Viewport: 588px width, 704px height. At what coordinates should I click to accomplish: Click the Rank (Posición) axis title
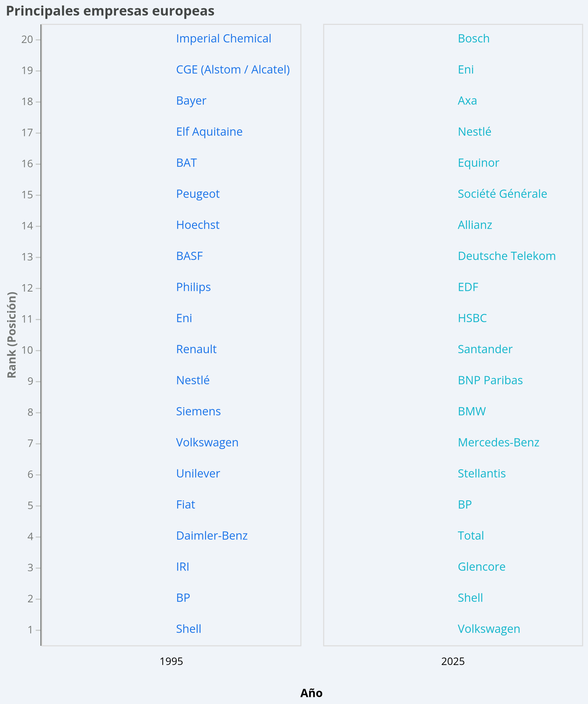(12, 334)
